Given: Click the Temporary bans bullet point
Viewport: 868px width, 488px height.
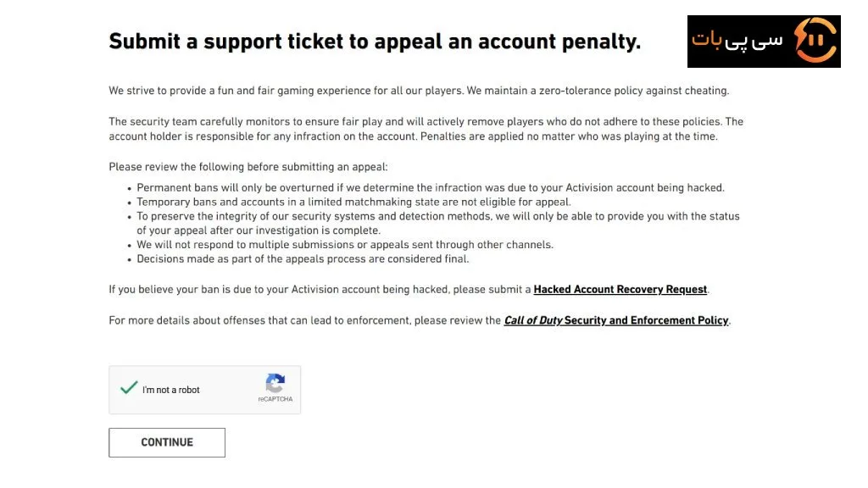Looking at the screenshot, I should (x=353, y=202).
